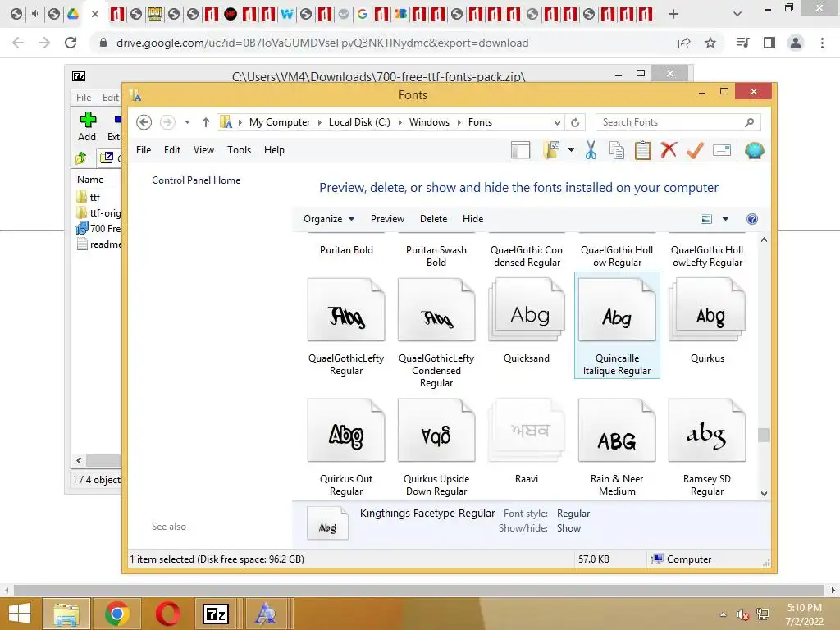Viewport: 840px width, 630px height.
Task: Click the Add plus icon in 7-Zip window
Action: [x=87, y=120]
